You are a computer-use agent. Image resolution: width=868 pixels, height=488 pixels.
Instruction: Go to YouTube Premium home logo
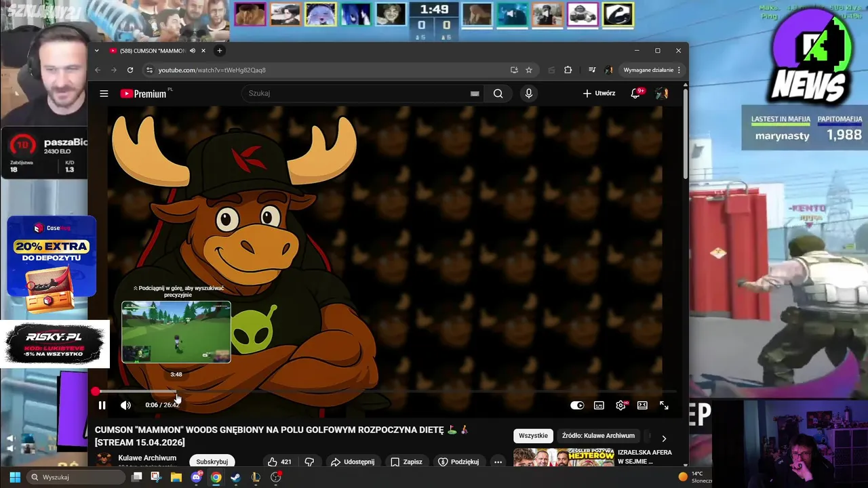pos(144,94)
